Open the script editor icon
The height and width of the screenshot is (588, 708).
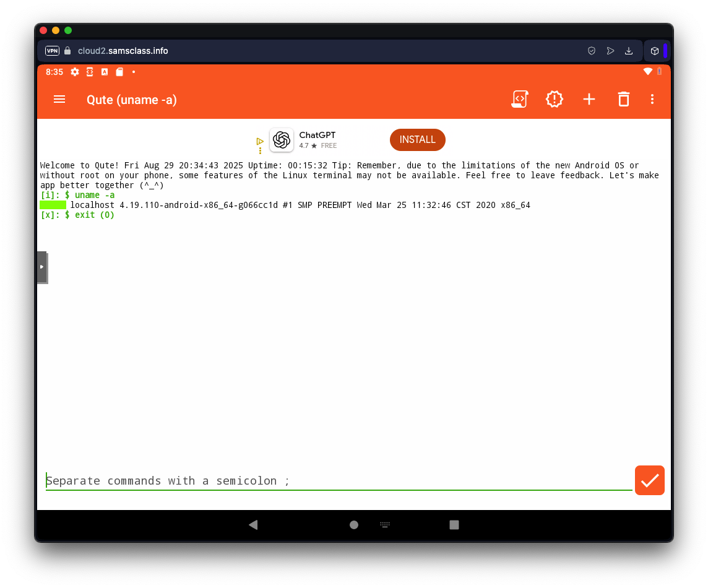pyautogui.click(x=520, y=100)
